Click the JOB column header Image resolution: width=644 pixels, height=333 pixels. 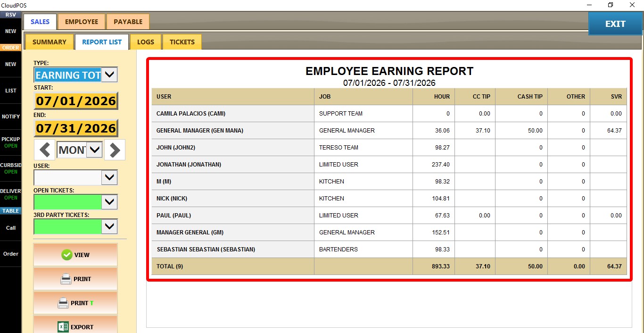[x=363, y=96]
